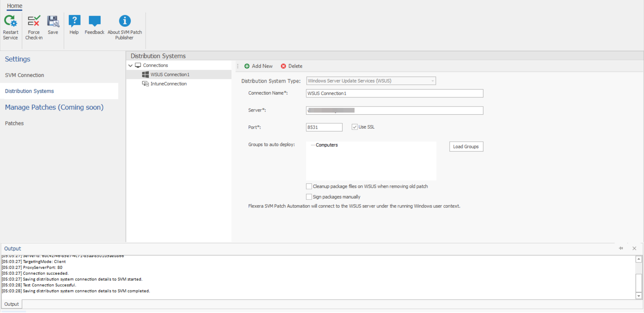Click the red Delete connection icon
Viewport: 644px width, 313px height.
[x=283, y=66]
